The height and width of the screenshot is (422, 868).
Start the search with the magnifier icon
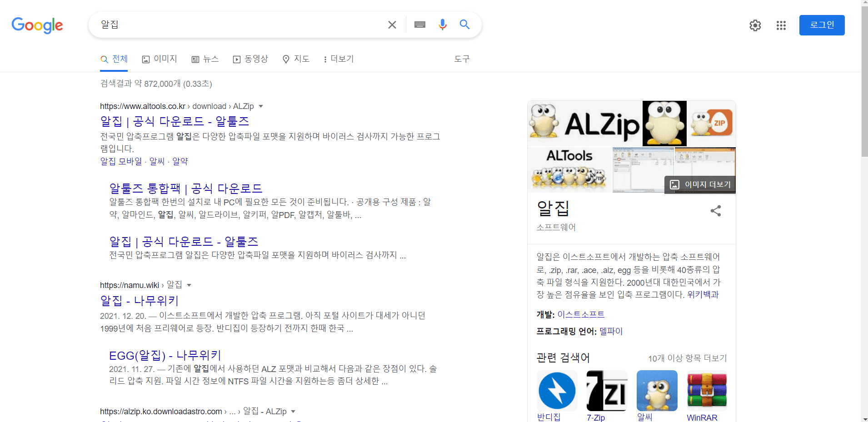[x=464, y=25]
